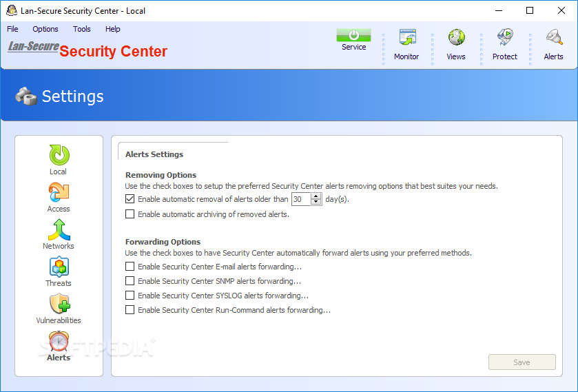
Task: Open the File menu
Action: pyautogui.click(x=12, y=29)
